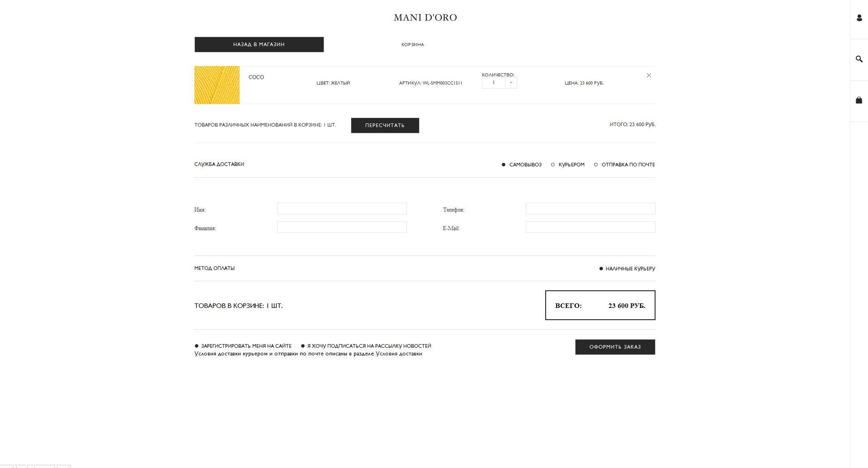Focus the Телефон input field
This screenshot has width=868, height=468.
coord(590,208)
